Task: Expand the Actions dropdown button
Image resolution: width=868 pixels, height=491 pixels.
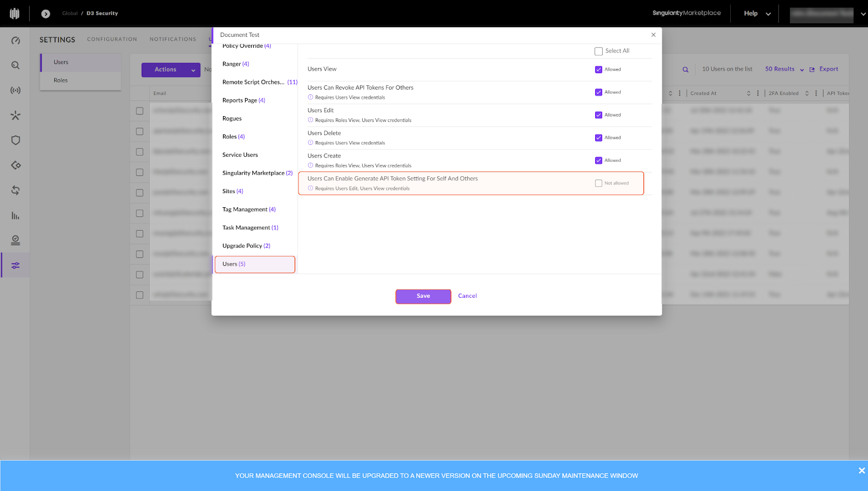Action: [x=171, y=69]
